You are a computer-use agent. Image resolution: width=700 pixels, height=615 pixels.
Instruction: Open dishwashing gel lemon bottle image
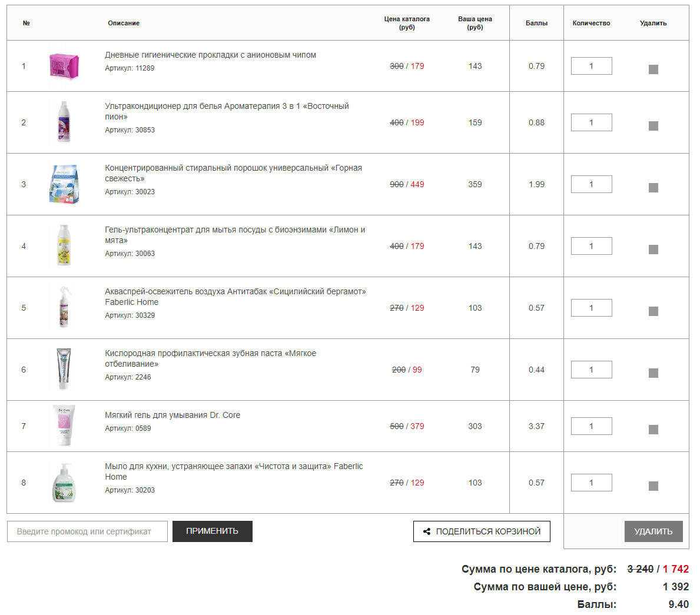point(64,245)
